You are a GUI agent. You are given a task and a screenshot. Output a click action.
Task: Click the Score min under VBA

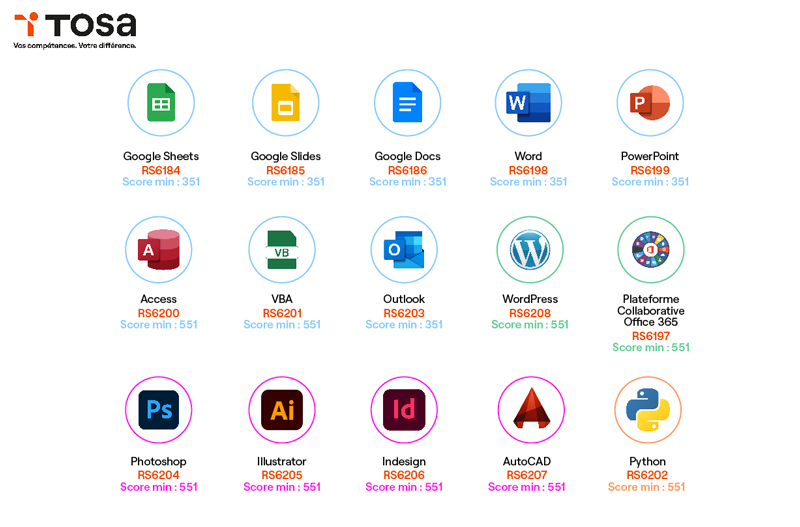282,325
